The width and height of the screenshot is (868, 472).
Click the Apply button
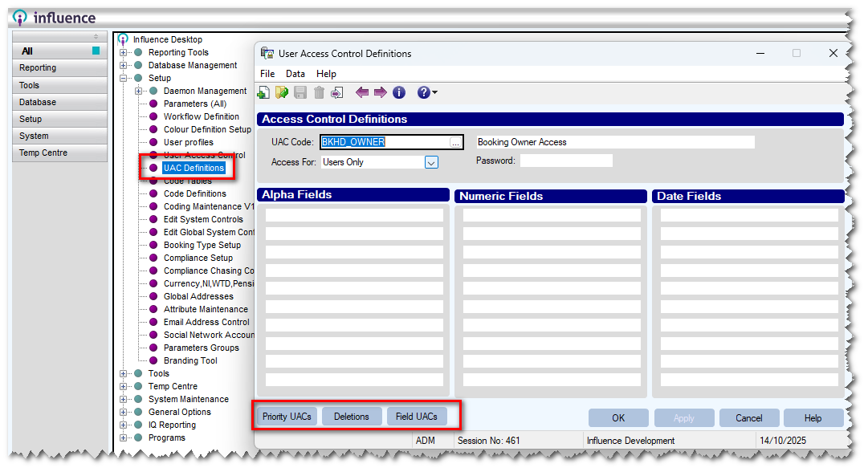683,418
